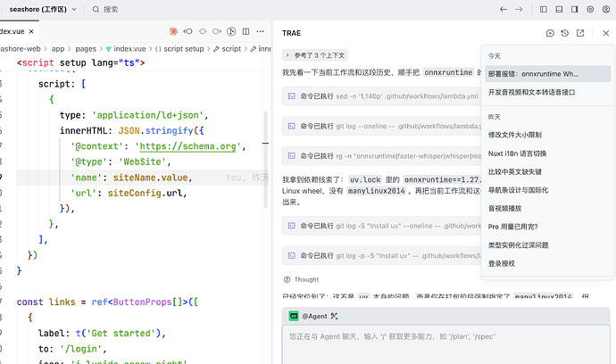Open settings gear in title bar
Screen dimensions: 616x364
point(590,9)
